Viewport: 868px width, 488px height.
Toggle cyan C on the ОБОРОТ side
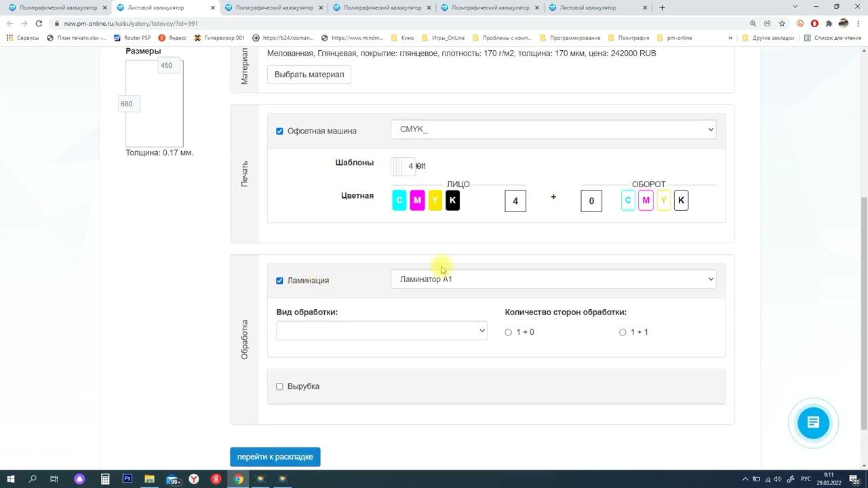(x=628, y=201)
